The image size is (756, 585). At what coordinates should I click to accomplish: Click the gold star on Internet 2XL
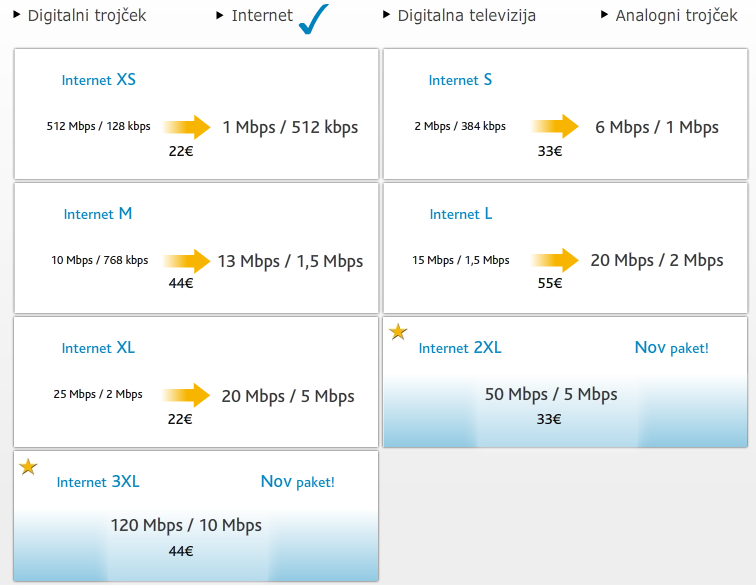pos(398,332)
